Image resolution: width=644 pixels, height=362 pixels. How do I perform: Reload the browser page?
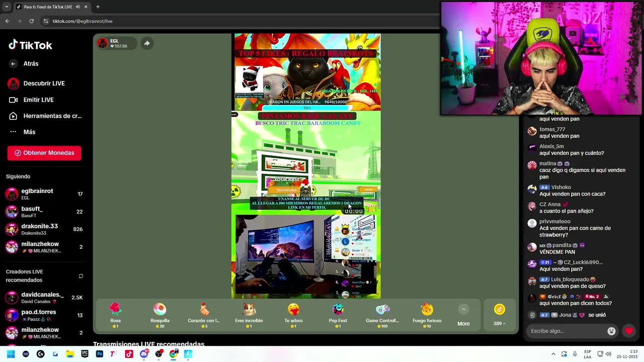pos(31,21)
